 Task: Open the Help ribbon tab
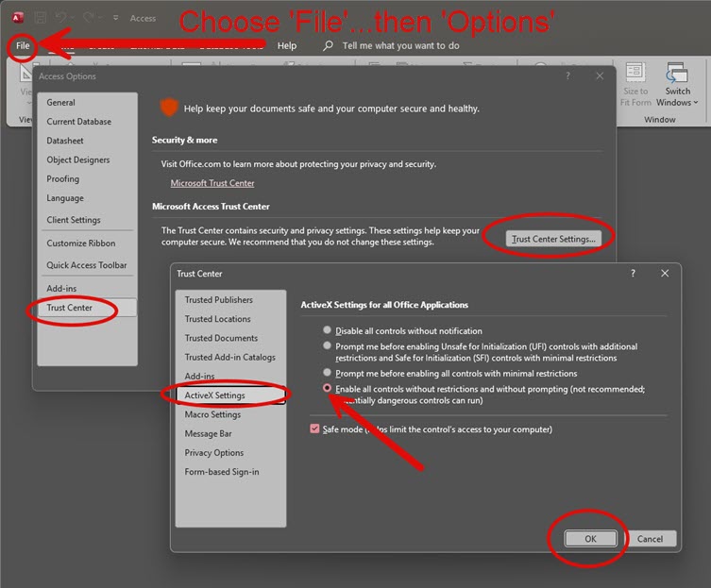coord(287,45)
